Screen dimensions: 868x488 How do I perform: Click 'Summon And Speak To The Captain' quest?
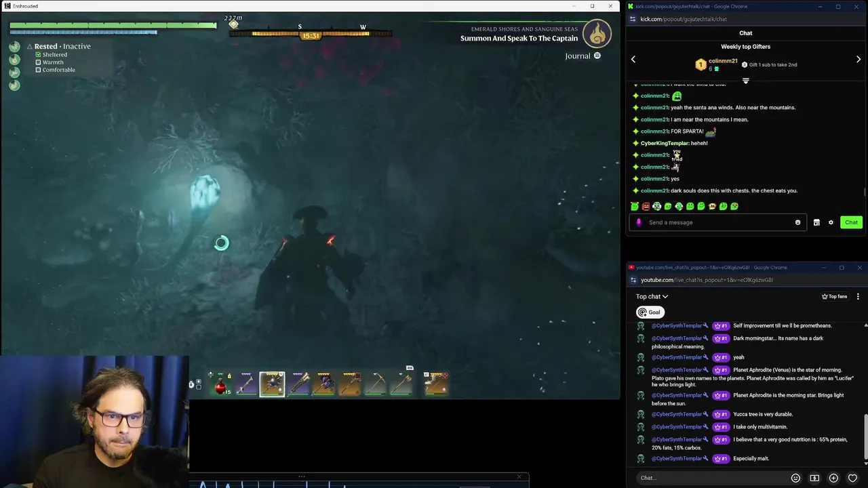pos(519,39)
